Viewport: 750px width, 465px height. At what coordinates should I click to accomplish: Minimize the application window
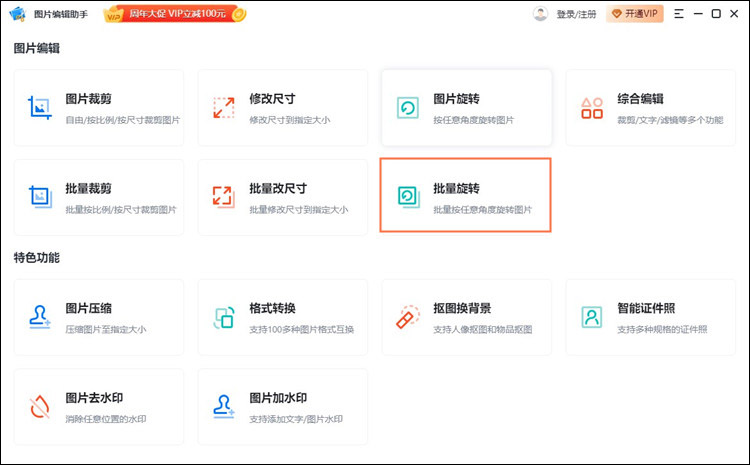(x=698, y=13)
